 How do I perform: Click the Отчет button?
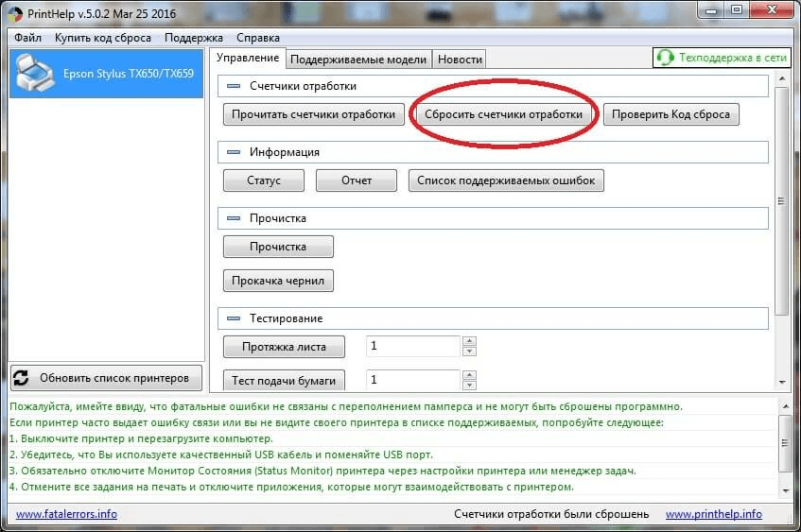tap(357, 180)
